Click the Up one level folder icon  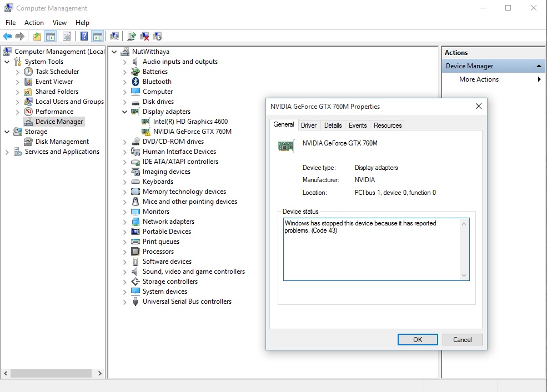tap(37, 36)
